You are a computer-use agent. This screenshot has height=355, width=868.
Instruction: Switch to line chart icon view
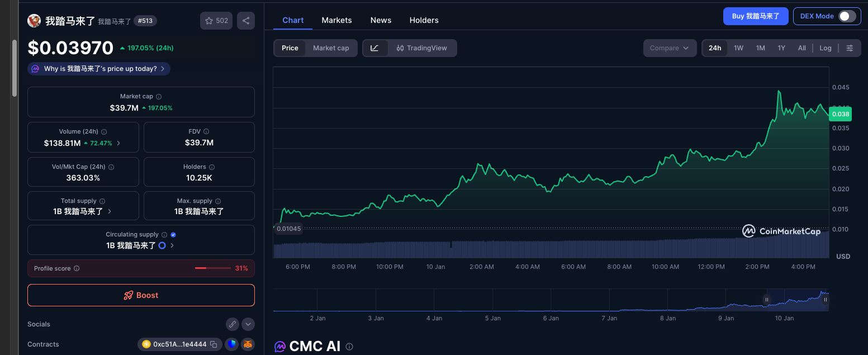tap(375, 48)
